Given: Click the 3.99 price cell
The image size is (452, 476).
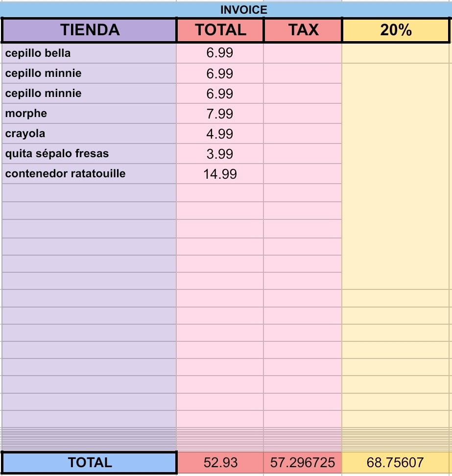Looking at the screenshot, I should [x=220, y=153].
